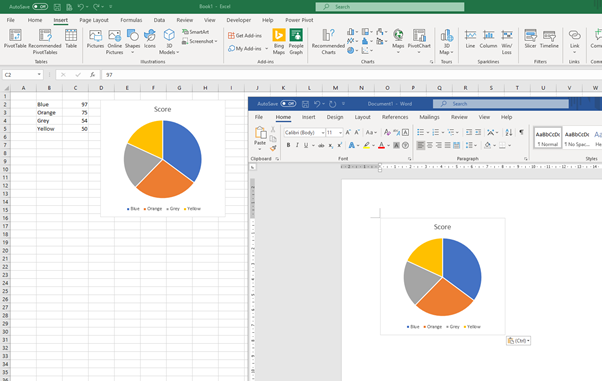Click Bing Maps add-in
The height and width of the screenshot is (381, 602).
pos(279,41)
